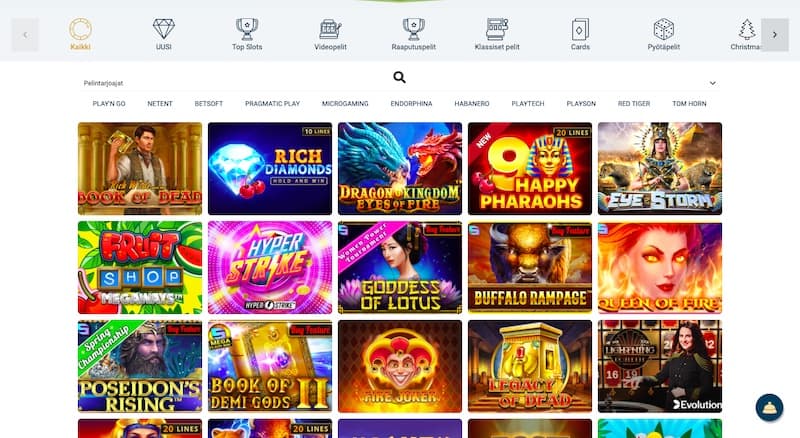Open the Buffalo Rampage game tile
This screenshot has width=800, height=438.
[x=530, y=267]
